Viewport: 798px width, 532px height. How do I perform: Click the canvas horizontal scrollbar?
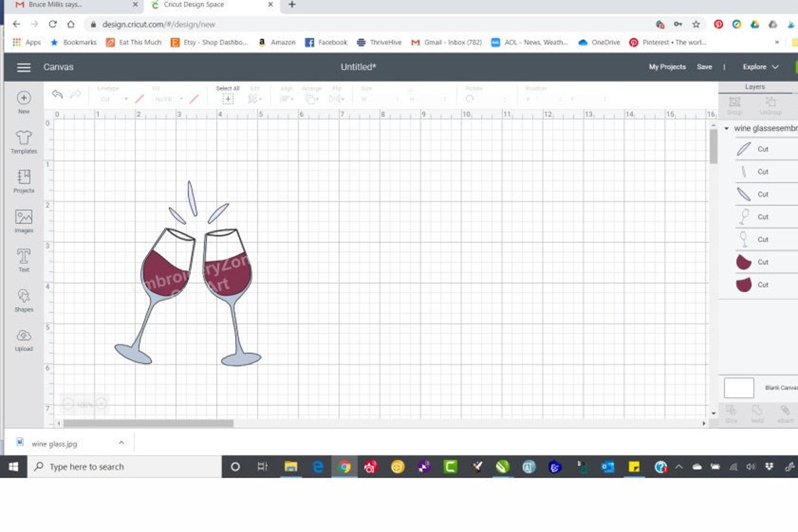pos(148,423)
